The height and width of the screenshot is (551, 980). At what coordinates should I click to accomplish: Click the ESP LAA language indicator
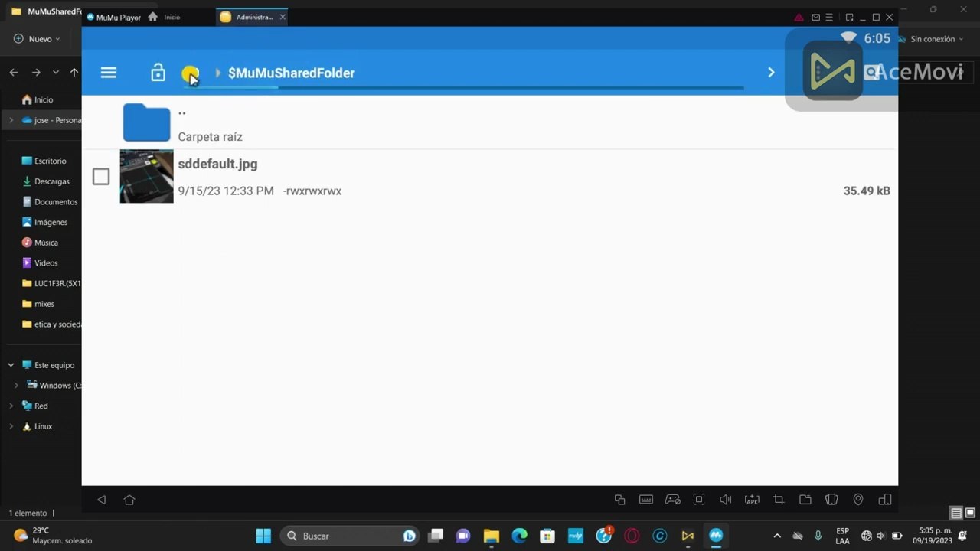[x=842, y=536]
